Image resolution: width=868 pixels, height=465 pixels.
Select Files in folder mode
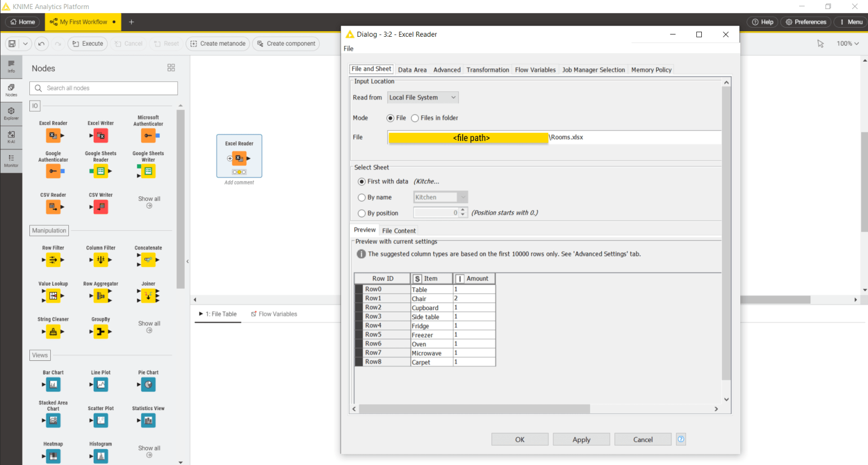tap(415, 118)
